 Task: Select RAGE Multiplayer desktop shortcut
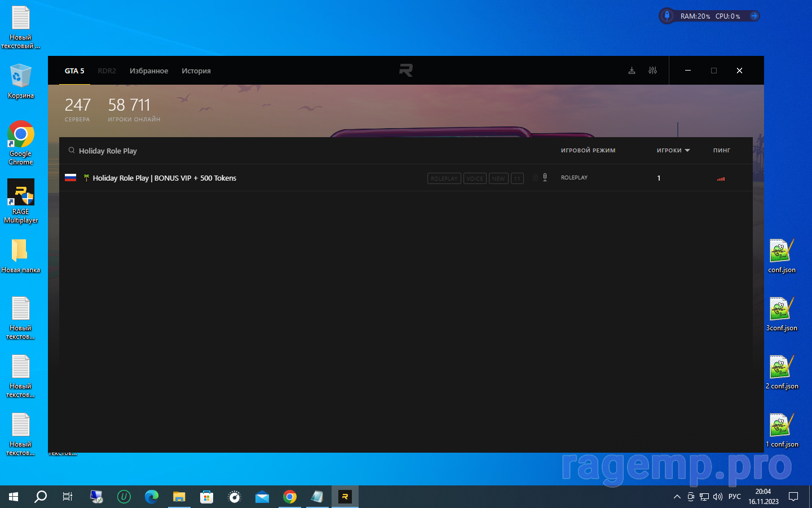coord(21,201)
